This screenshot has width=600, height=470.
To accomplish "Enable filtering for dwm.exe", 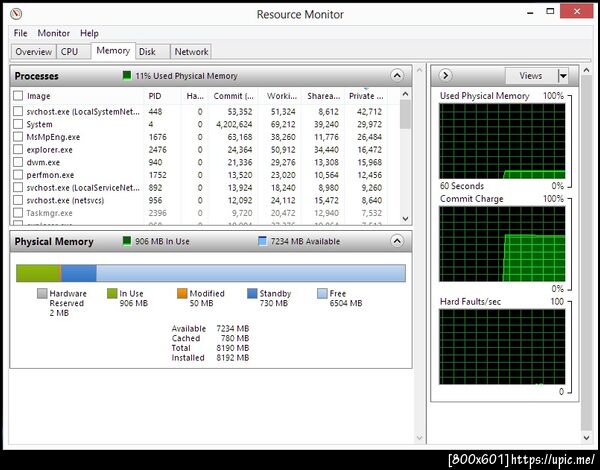I will click(18, 162).
